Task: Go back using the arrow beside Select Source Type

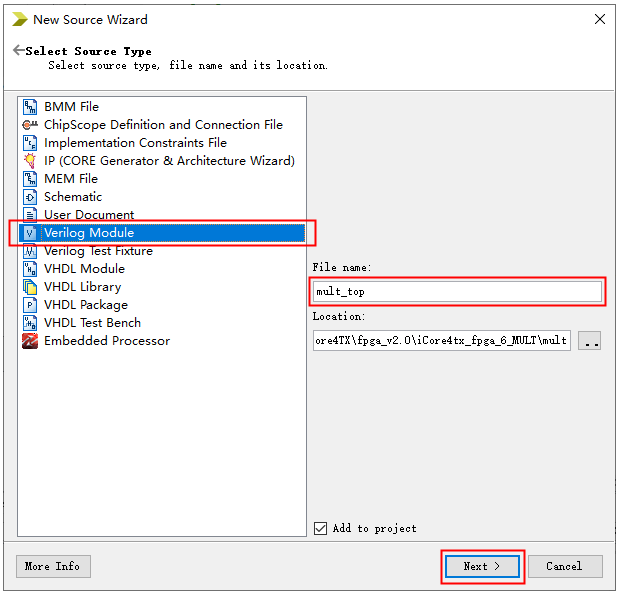Action: (x=18, y=50)
